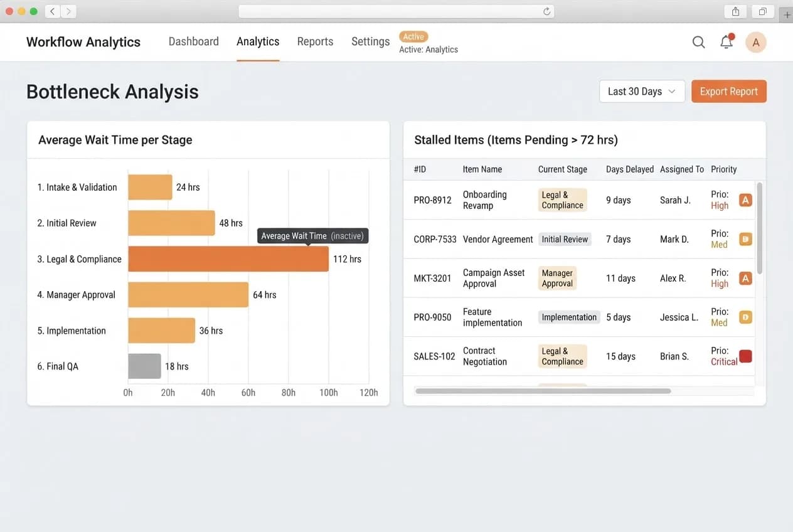This screenshot has height=532, width=793.
Task: Select the Analytics tab
Action: [258, 41]
